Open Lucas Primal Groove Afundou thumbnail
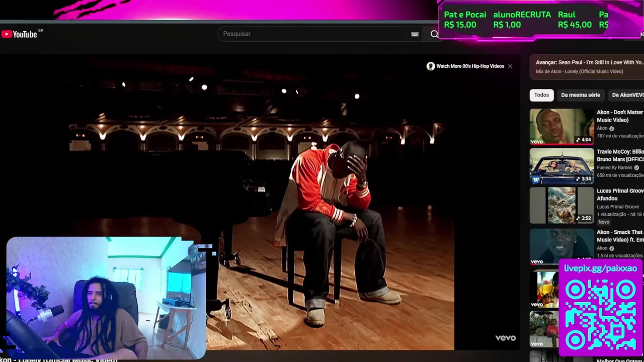 [561, 205]
